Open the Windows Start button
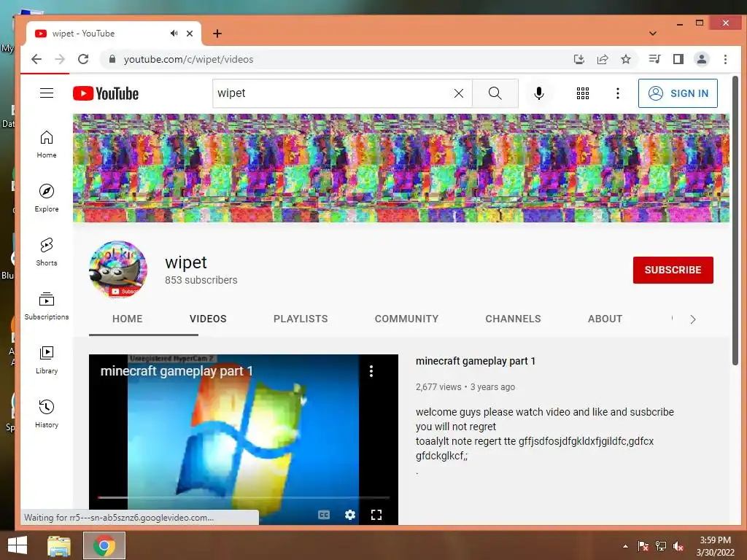The image size is (747, 560). pos(18,545)
